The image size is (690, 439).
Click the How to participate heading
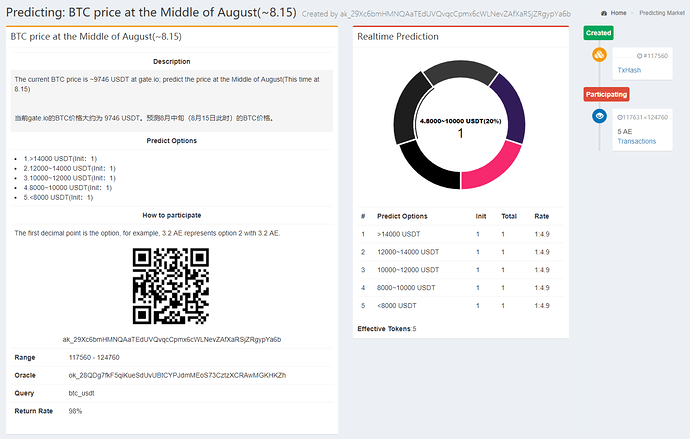(172, 216)
